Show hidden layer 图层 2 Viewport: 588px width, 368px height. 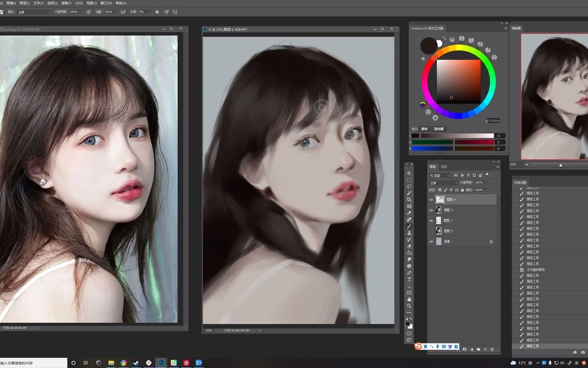click(431, 231)
